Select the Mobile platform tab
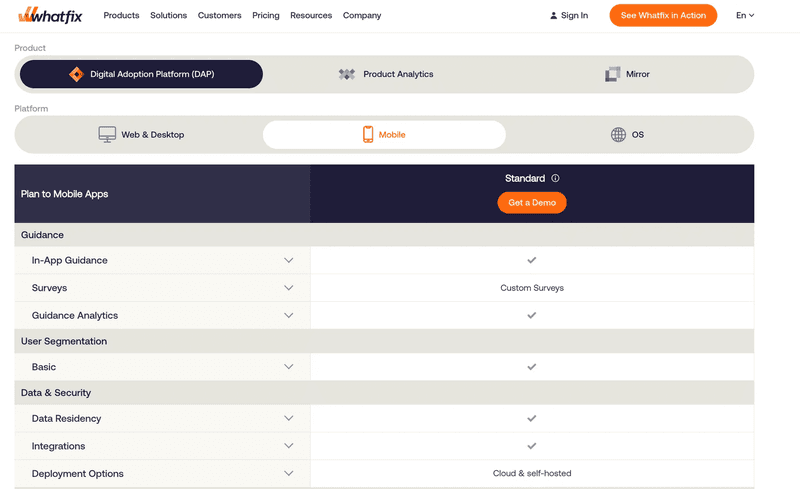The image size is (800, 489). point(384,135)
